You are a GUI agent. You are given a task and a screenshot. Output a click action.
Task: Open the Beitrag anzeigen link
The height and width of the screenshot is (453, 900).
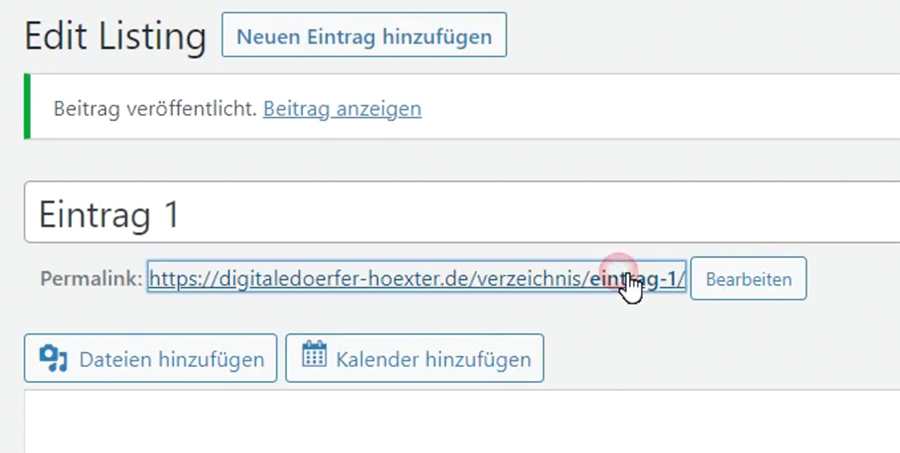[341, 108]
